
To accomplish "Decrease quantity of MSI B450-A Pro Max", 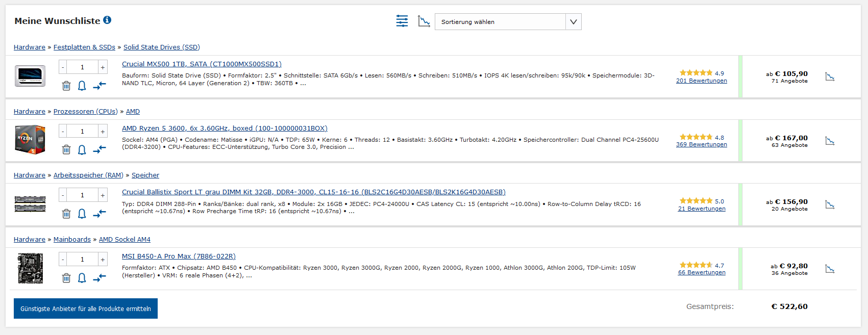I will [x=63, y=260].
